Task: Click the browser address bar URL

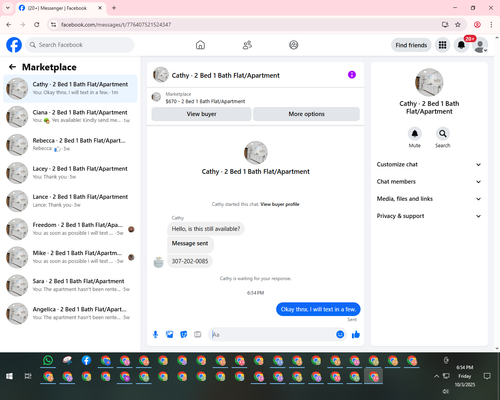Action: (116, 25)
